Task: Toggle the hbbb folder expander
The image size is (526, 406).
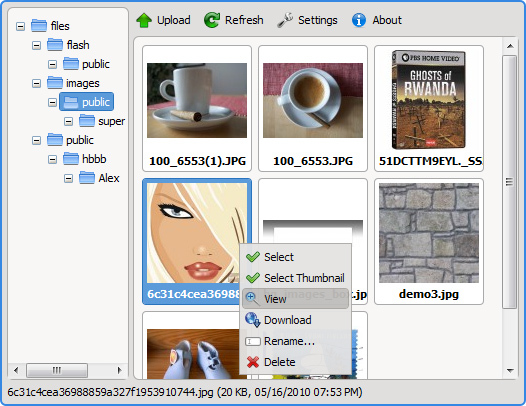Action: pyautogui.click(x=52, y=159)
